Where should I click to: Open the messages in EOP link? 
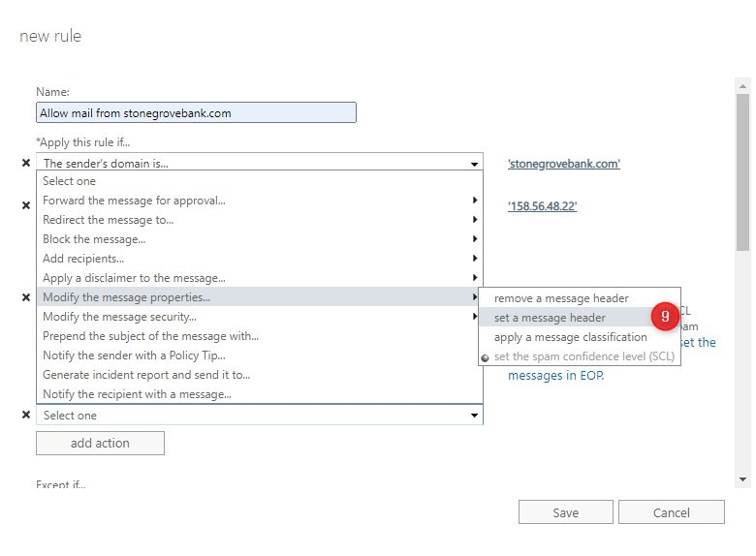[556, 375]
